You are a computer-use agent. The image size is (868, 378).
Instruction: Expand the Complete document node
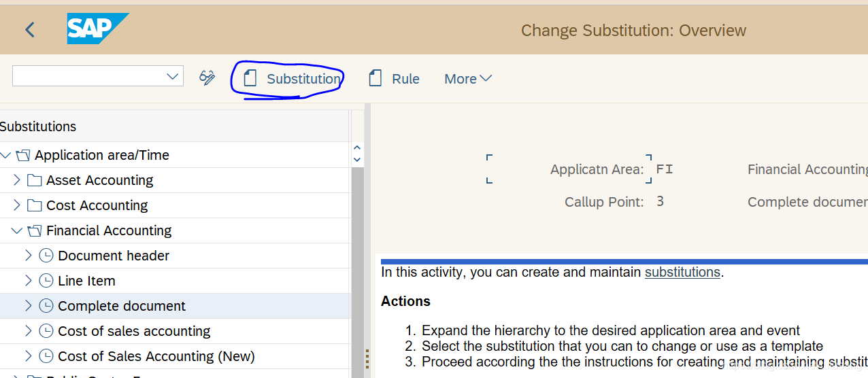pyautogui.click(x=28, y=306)
